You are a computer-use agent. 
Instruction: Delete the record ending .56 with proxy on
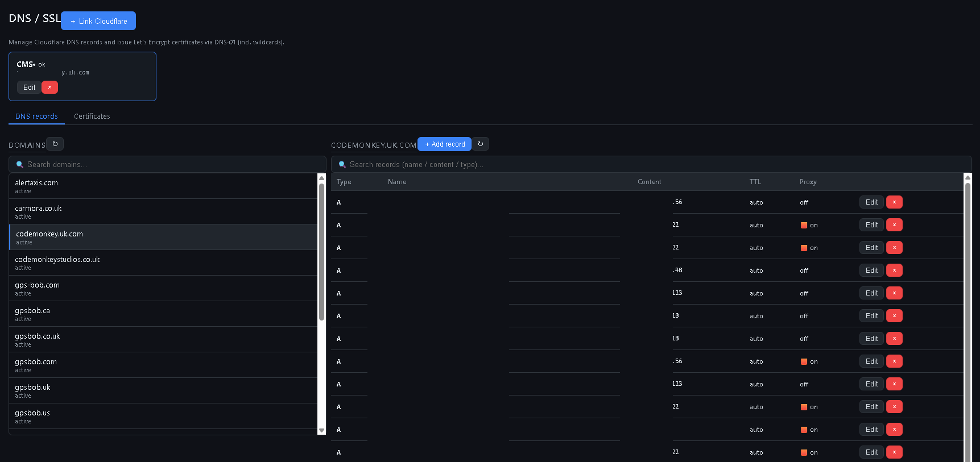(x=894, y=361)
